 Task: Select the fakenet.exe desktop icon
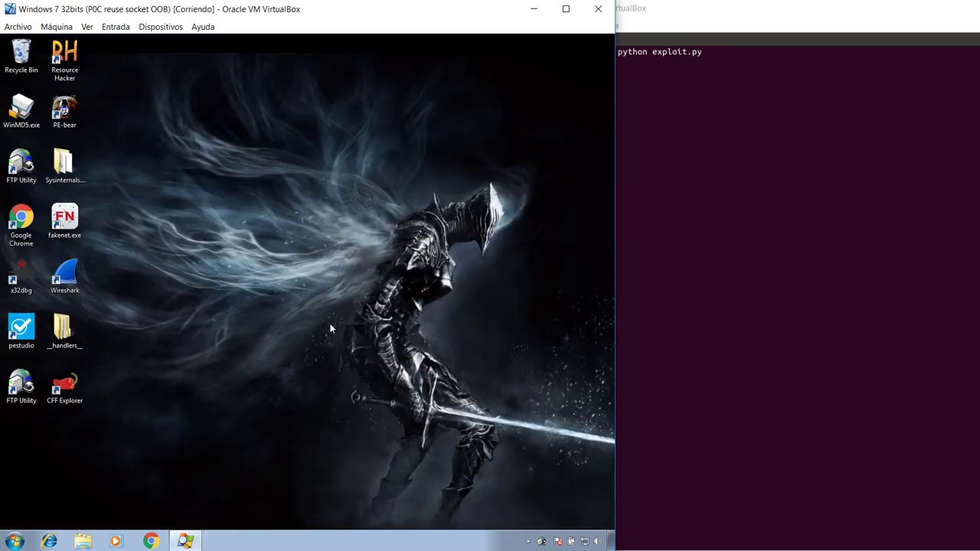(x=64, y=222)
